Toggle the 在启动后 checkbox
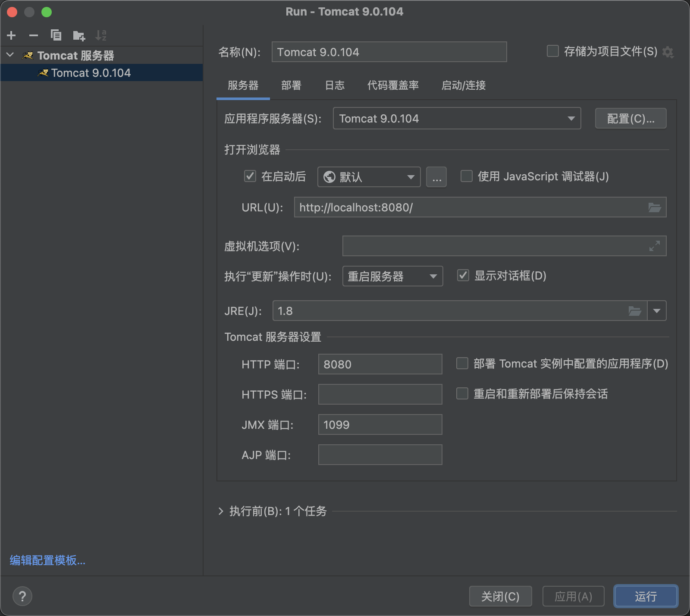 [x=250, y=176]
